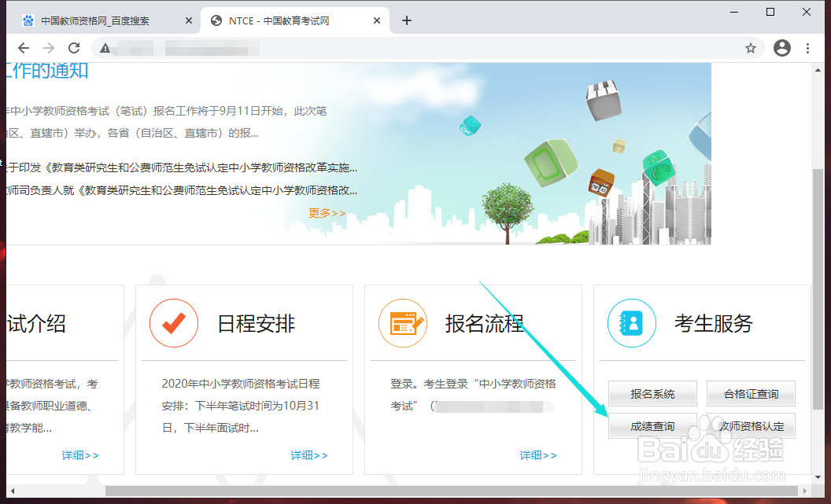Open the browser profile account icon
The width and height of the screenshot is (831, 504).
coord(781,48)
